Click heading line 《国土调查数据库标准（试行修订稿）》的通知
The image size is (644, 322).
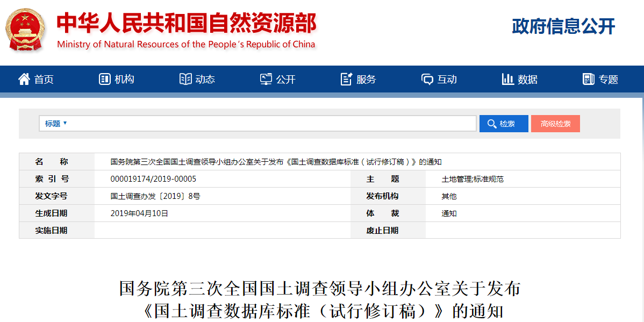(323, 312)
